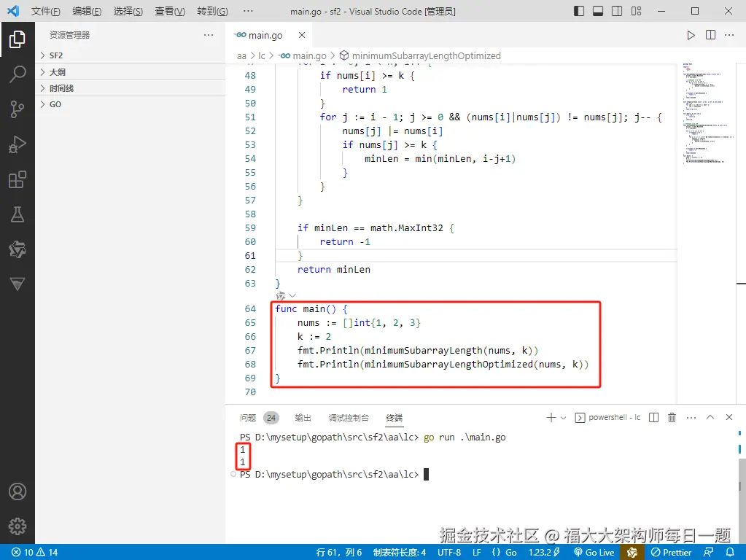Switch to the 问题 problems tab
The image size is (746, 560).
click(x=248, y=418)
